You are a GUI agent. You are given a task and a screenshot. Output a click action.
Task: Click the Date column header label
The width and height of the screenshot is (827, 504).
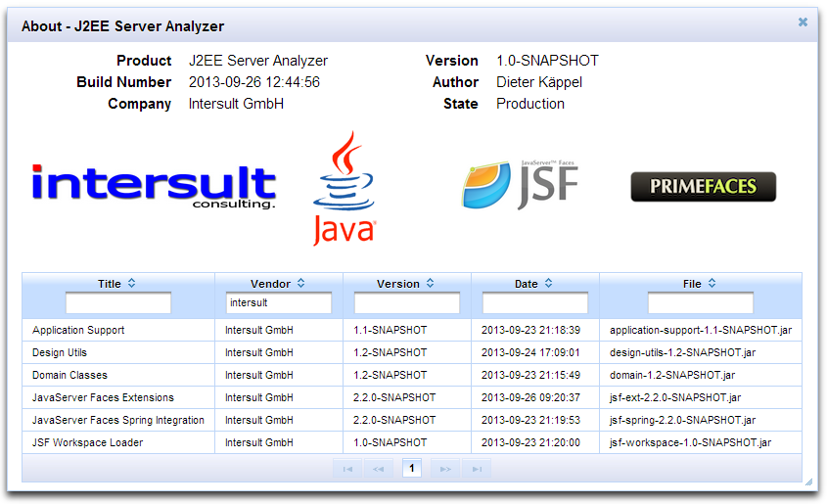(527, 284)
